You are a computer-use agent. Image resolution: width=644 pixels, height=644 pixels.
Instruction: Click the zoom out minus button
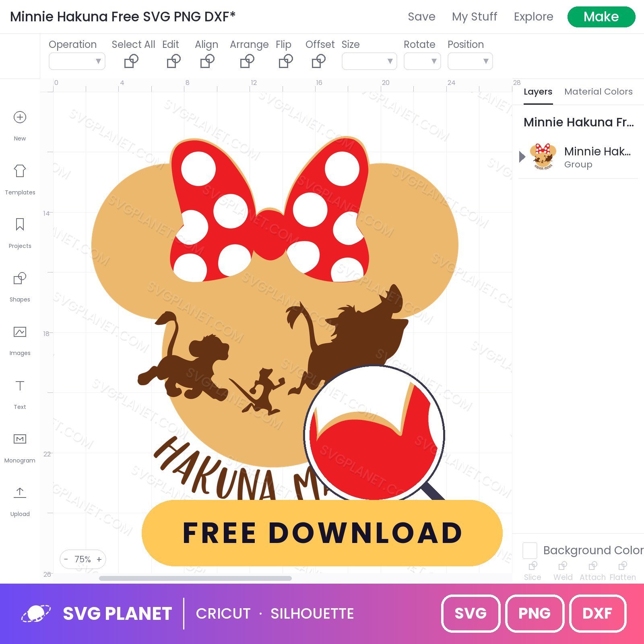66,559
